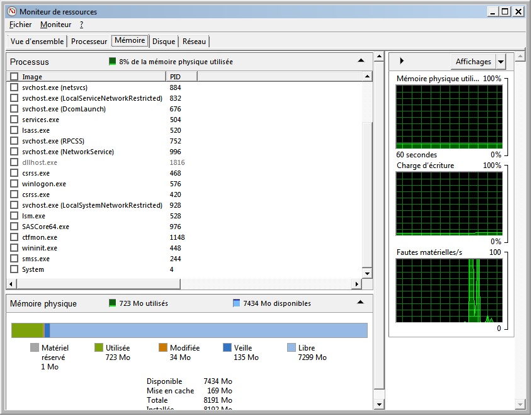532x416 pixels.
Task: Click the green '723 Mo utilisés' indicator icon
Action: click(113, 303)
